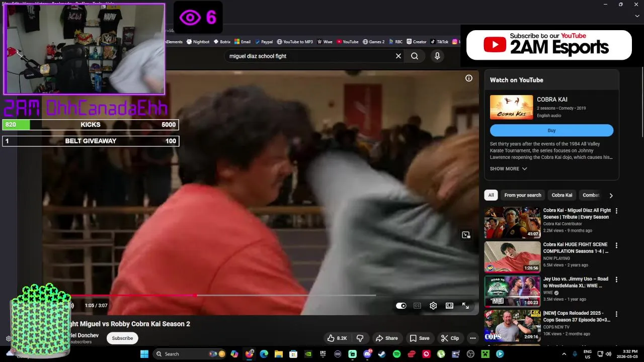
Task: Select the All filter chip
Action: 491,195
